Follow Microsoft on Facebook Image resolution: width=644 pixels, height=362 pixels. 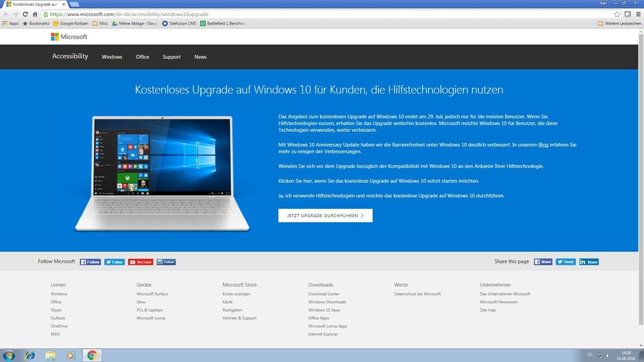[x=90, y=262]
